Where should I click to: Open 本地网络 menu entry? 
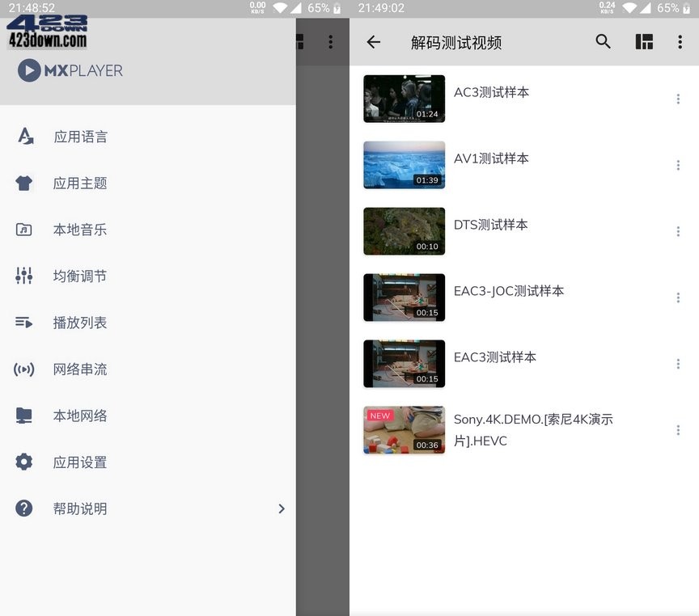pos(80,416)
